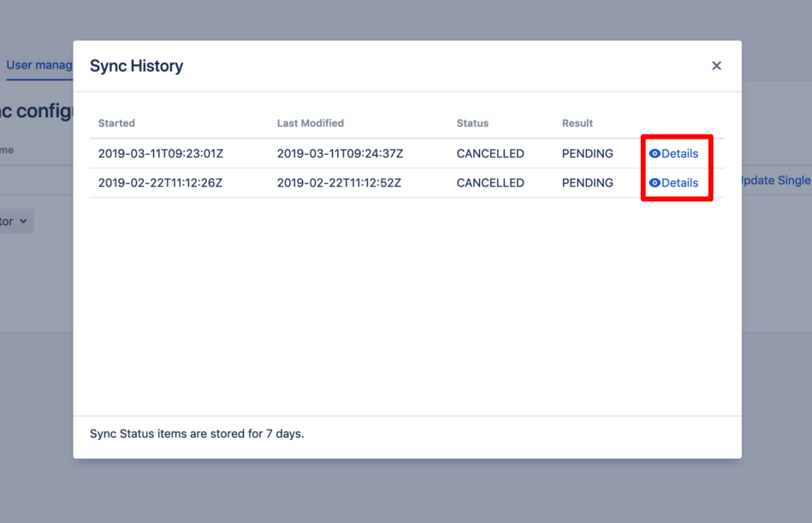This screenshot has width=812, height=523.
Task: Click the note about 7 days storage
Action: (x=197, y=433)
